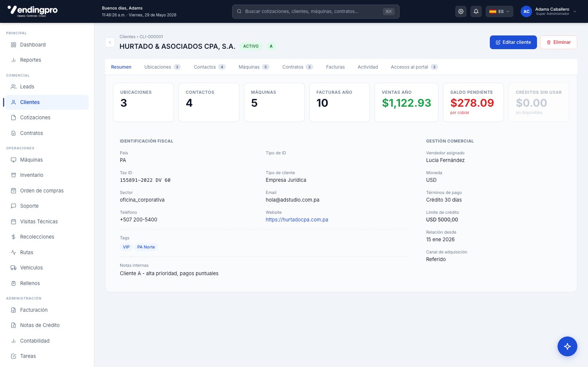Open the Contactos tab
The image size is (588, 367).
[210, 67]
